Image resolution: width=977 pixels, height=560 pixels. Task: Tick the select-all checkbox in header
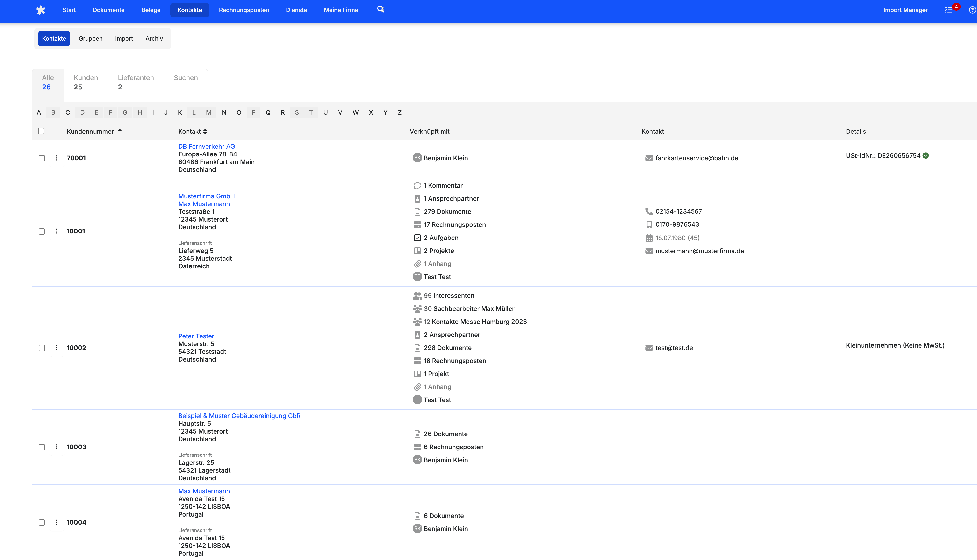(42, 131)
